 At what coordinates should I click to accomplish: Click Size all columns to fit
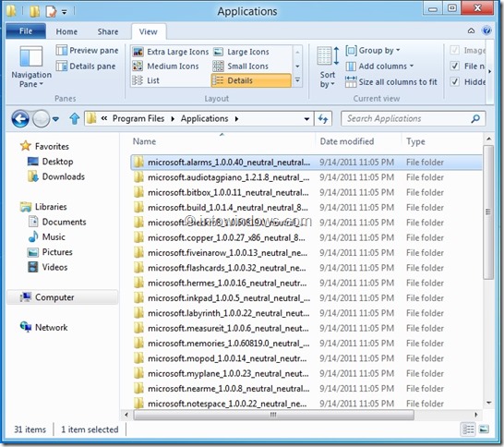point(391,82)
